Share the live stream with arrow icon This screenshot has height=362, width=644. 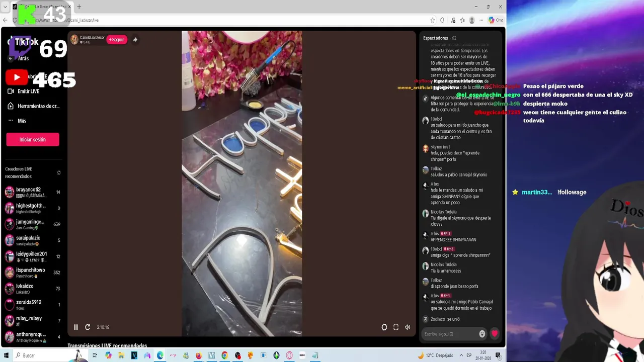pyautogui.click(x=135, y=40)
